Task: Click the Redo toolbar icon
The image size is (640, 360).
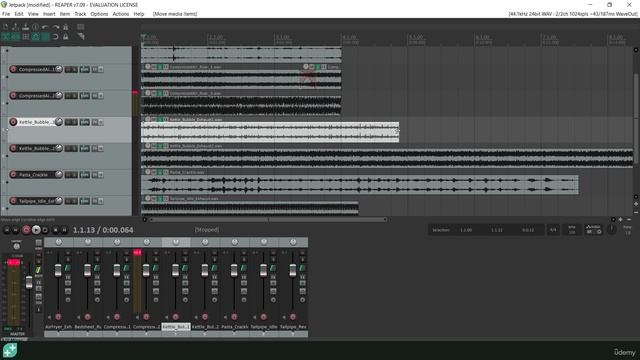Action: point(56,27)
